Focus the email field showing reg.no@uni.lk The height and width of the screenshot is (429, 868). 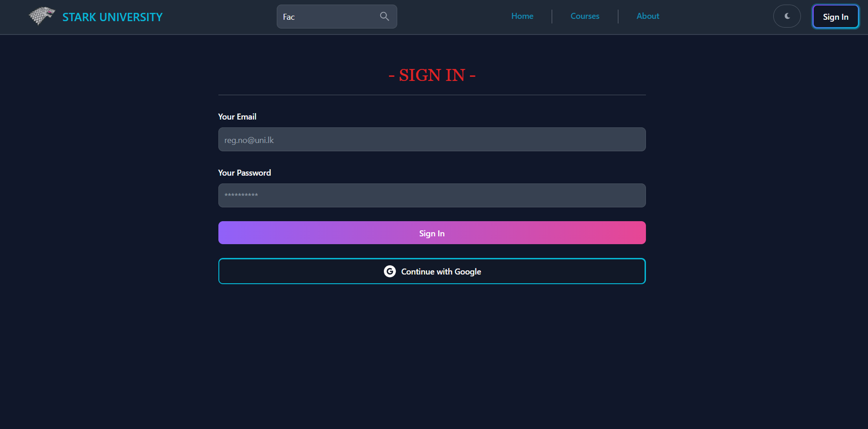pos(432,139)
